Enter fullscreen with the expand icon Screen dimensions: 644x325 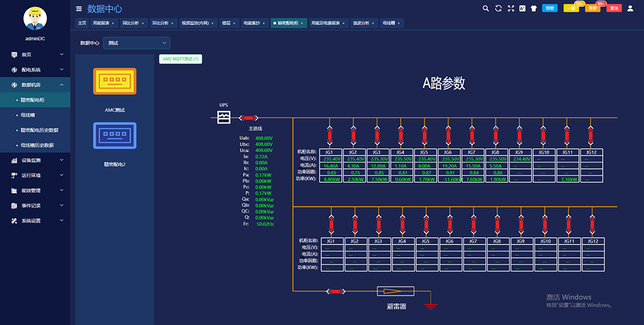click(x=511, y=8)
